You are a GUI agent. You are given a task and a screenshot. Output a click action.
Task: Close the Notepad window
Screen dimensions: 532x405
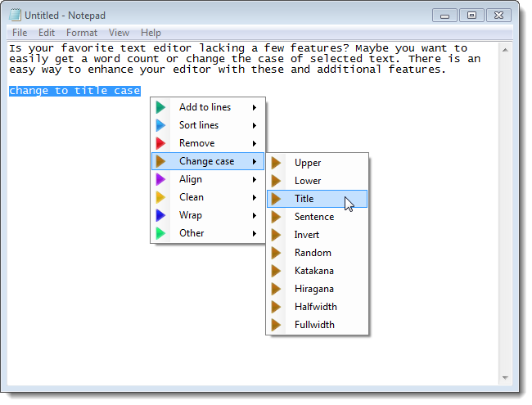click(498, 16)
